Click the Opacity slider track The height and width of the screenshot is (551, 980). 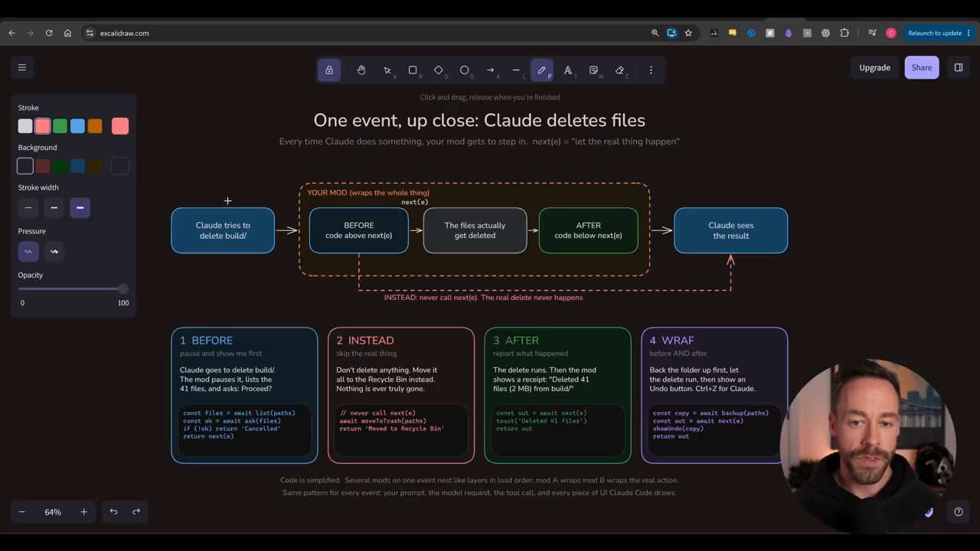coord(73,289)
